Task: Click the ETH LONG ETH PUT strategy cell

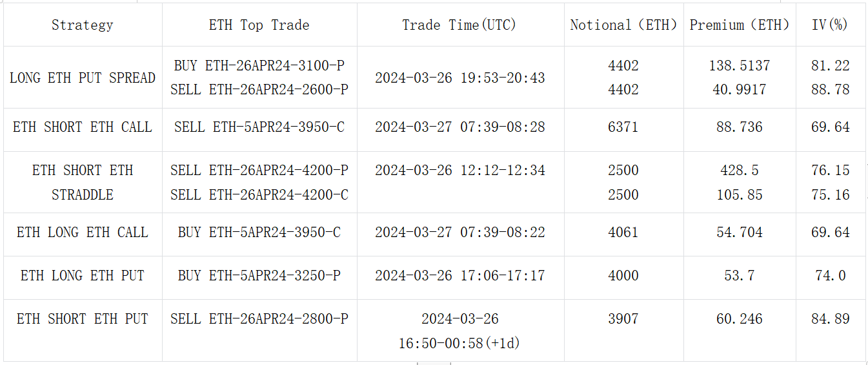Action: pyautogui.click(x=82, y=276)
